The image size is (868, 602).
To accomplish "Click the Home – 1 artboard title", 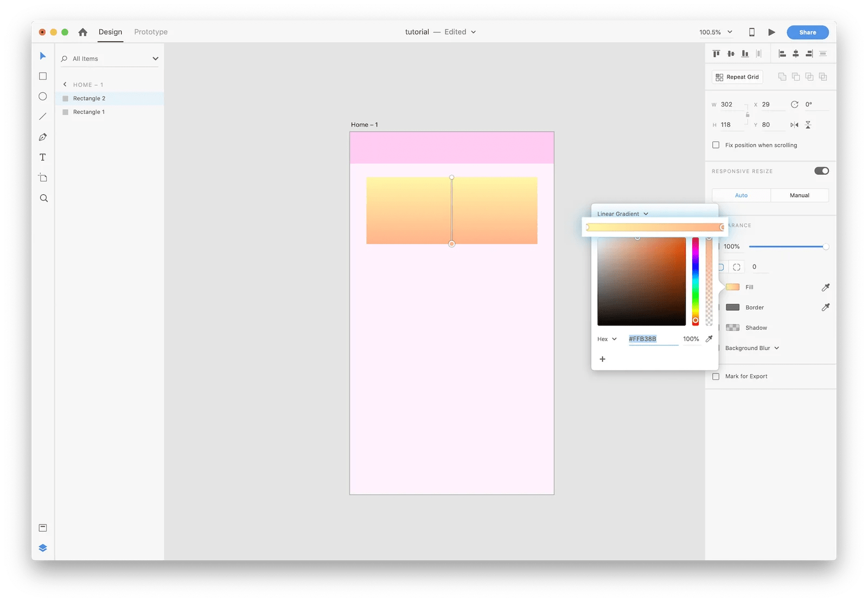I will [x=364, y=125].
